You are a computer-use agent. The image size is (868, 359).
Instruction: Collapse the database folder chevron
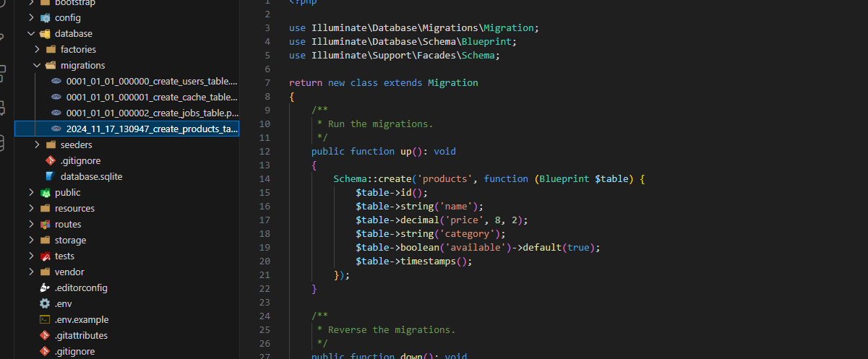[x=31, y=33]
